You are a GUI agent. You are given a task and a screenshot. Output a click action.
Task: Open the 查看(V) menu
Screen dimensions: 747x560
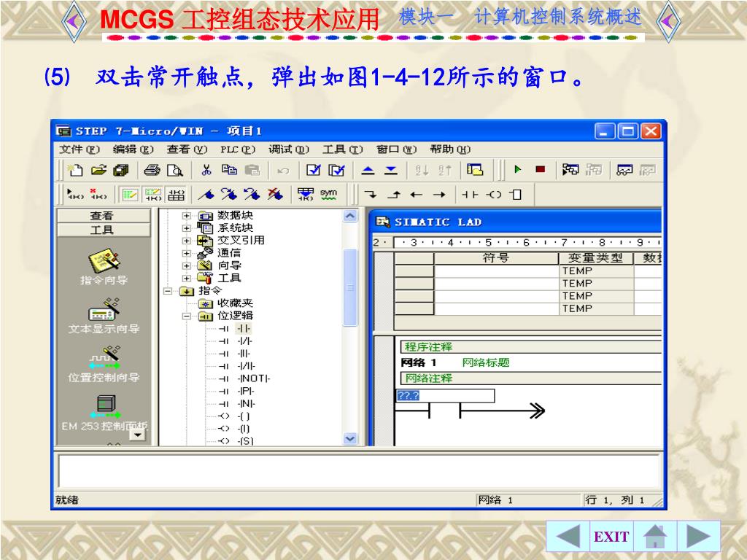pyautogui.click(x=187, y=149)
